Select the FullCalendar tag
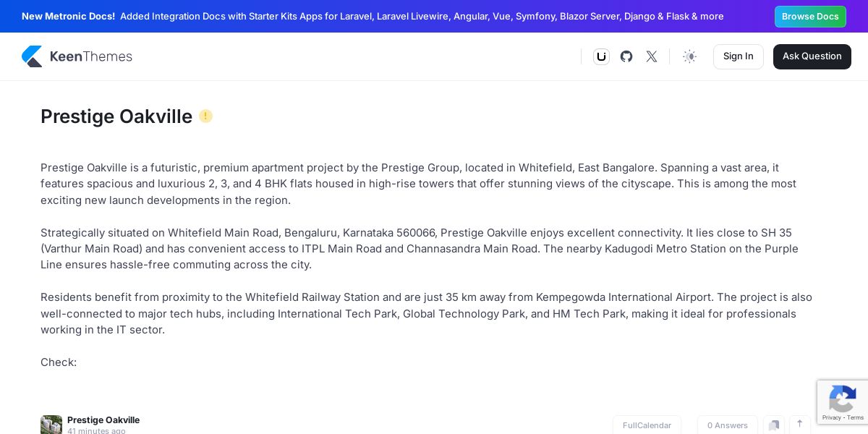The height and width of the screenshot is (434, 868). click(647, 425)
